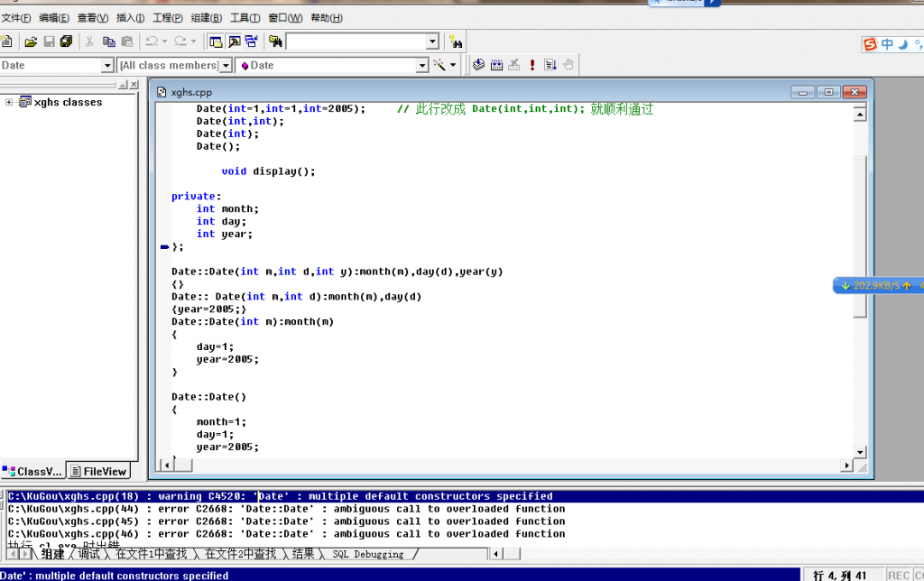Toggle the Output window icon
This screenshot has height=581, width=924.
coord(234,41)
